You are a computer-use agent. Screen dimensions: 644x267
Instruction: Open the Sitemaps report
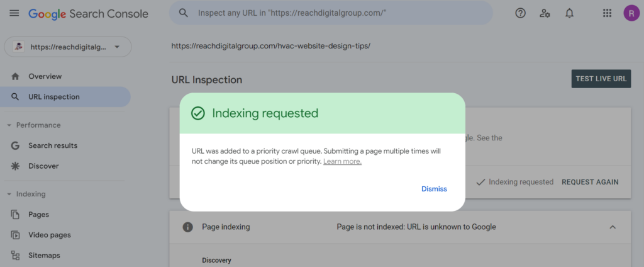tap(44, 256)
